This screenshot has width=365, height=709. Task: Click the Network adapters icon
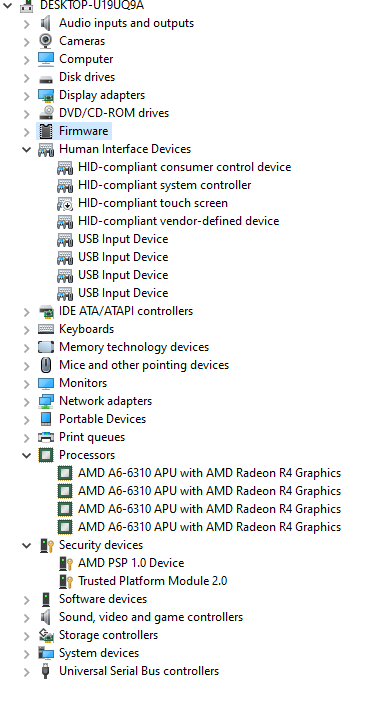46,401
